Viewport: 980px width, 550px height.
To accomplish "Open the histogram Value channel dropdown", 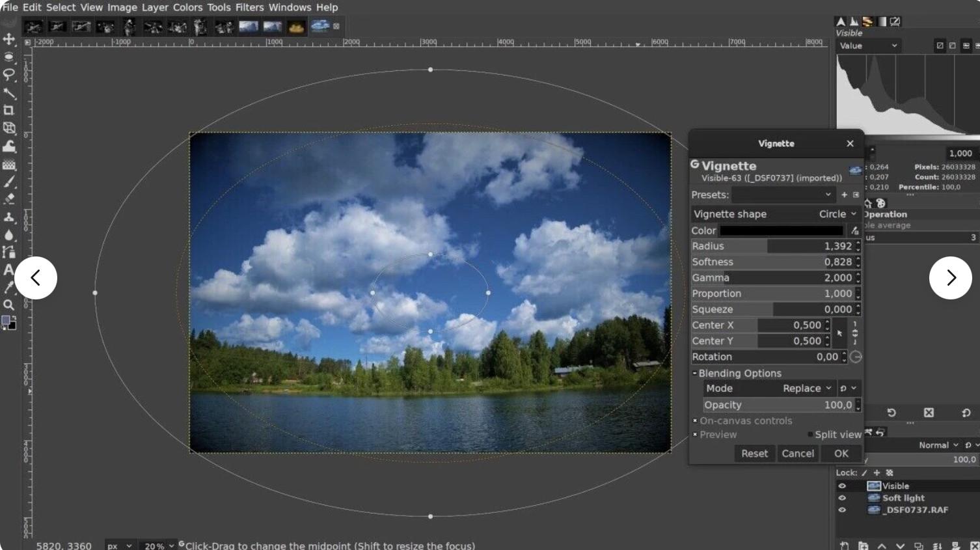I will 868,46.
